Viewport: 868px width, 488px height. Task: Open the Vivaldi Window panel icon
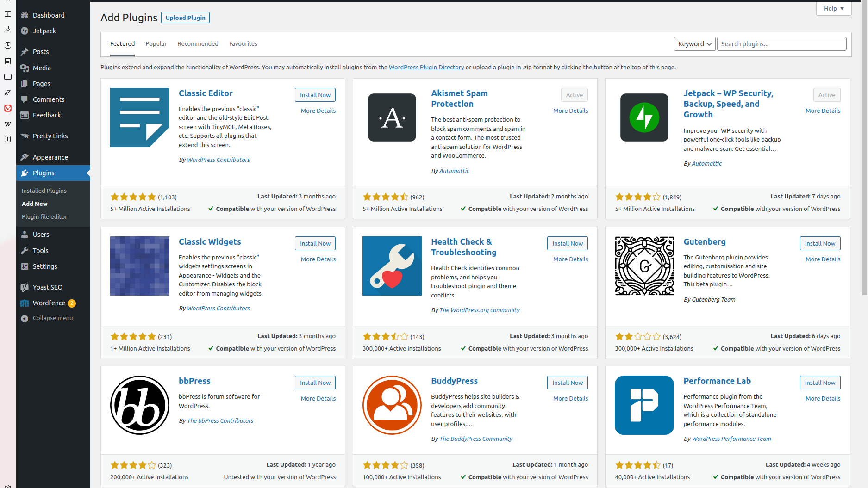[8, 77]
